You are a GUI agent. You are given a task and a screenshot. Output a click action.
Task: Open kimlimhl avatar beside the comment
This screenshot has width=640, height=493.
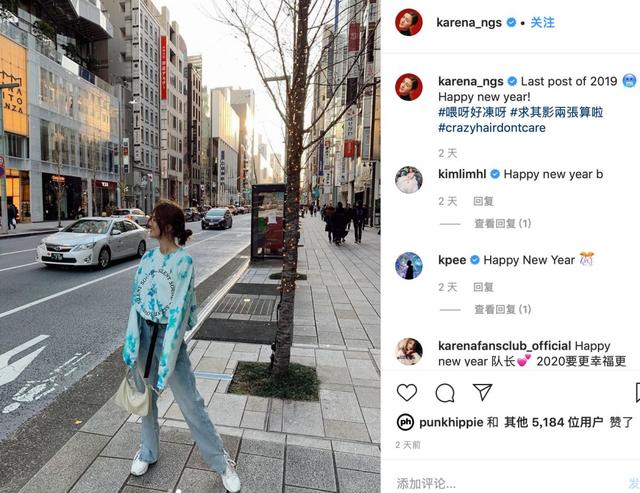409,180
